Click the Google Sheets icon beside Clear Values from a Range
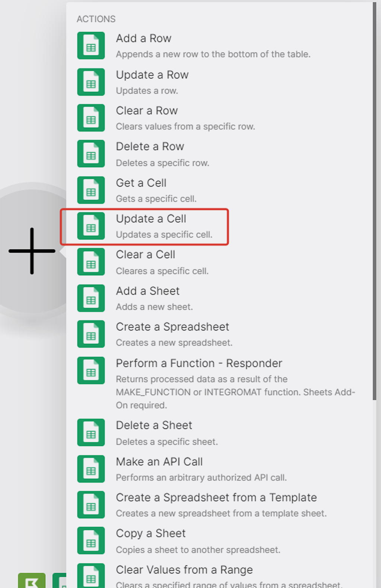The image size is (381, 588). (x=91, y=576)
